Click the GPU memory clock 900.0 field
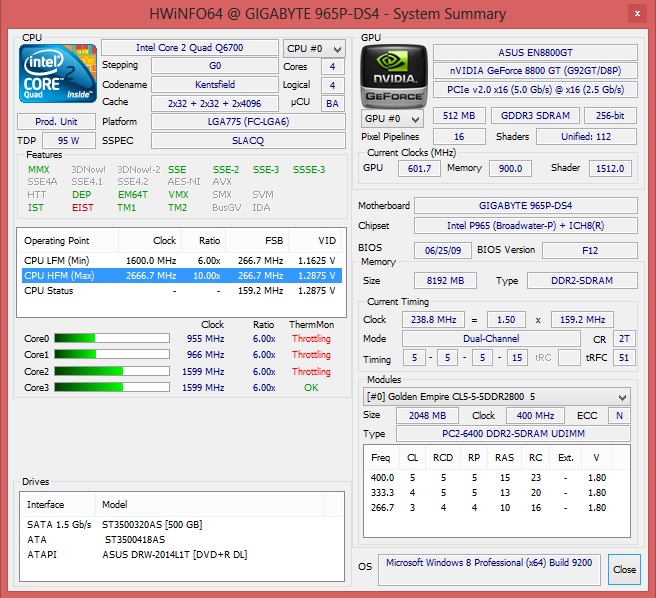This screenshot has width=656, height=598. [x=510, y=168]
